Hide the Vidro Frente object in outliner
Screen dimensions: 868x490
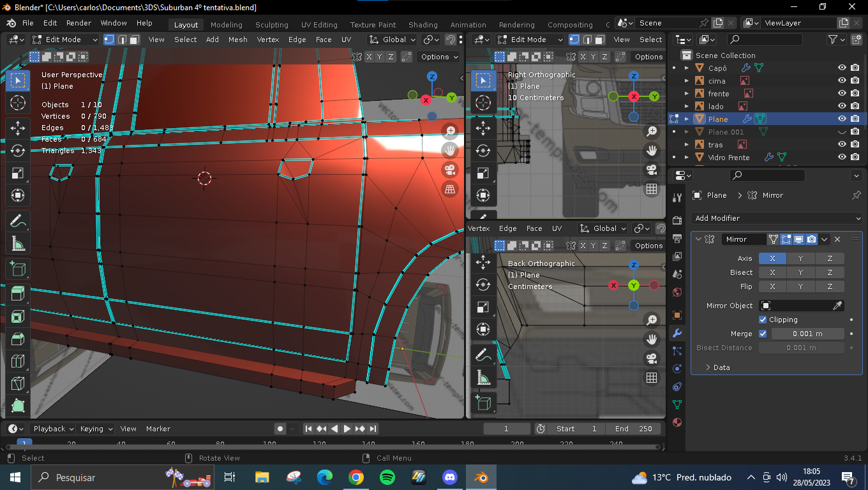point(842,157)
